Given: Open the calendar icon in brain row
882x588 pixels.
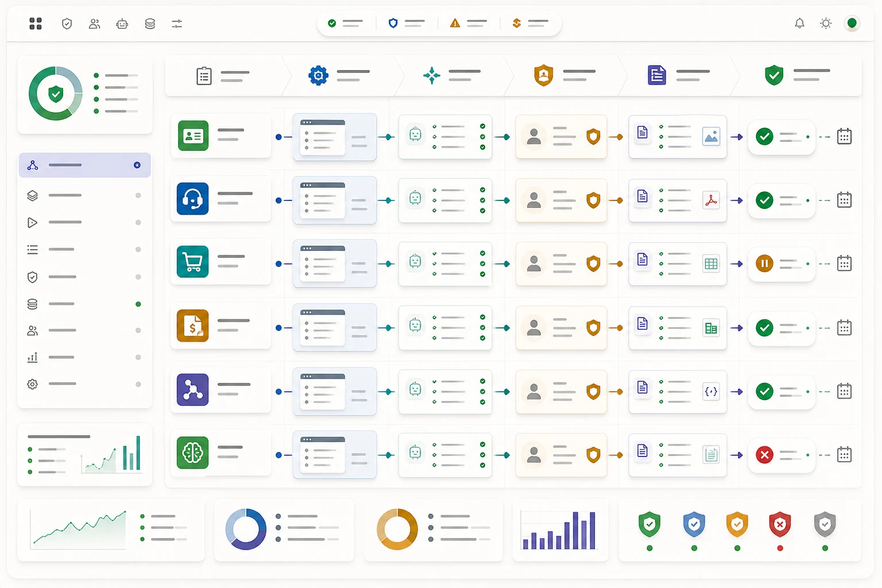Looking at the screenshot, I should [844, 455].
